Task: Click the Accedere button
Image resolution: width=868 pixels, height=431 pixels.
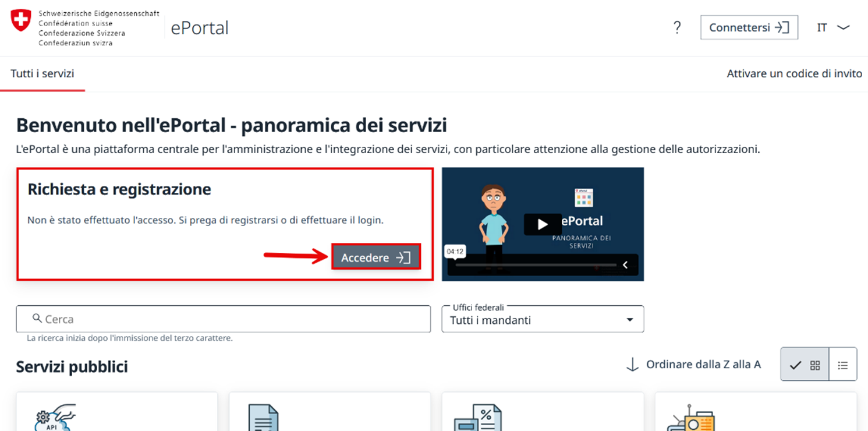Action: click(x=375, y=257)
